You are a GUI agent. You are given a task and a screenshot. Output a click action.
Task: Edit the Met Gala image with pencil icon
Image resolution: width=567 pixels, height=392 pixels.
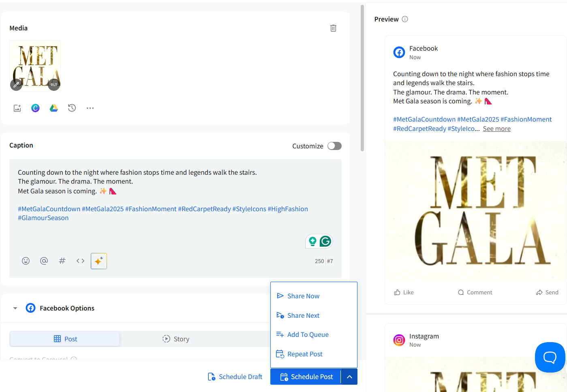[x=16, y=85]
